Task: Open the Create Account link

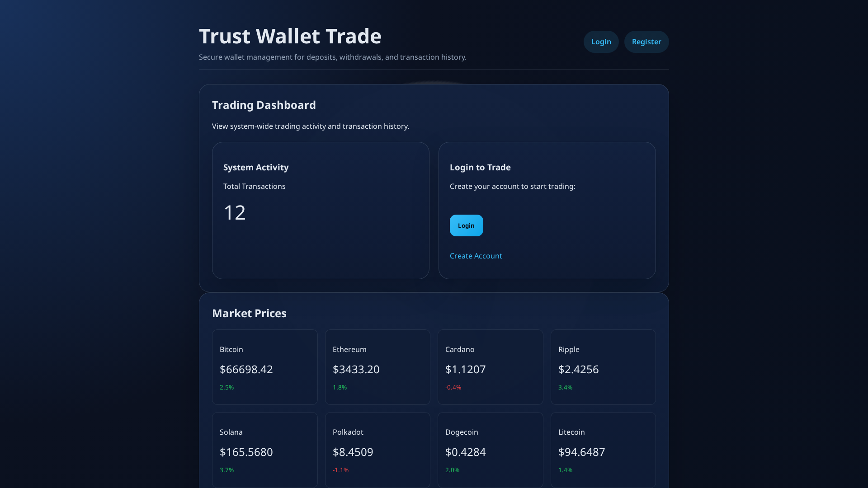Action: tap(476, 256)
